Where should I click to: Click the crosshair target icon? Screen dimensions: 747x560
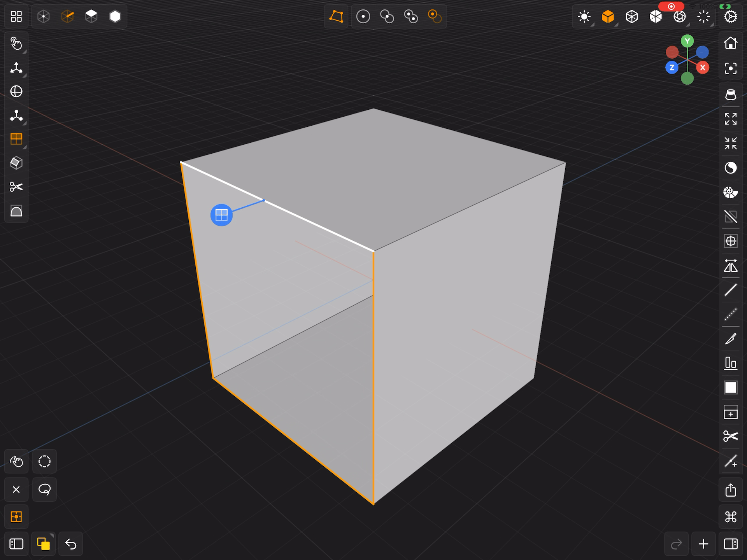[x=731, y=241]
